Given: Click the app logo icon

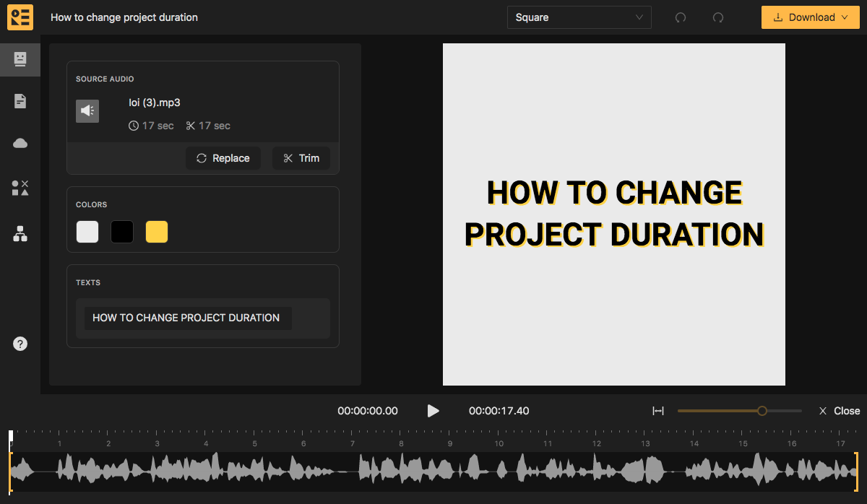Looking at the screenshot, I should [20, 17].
